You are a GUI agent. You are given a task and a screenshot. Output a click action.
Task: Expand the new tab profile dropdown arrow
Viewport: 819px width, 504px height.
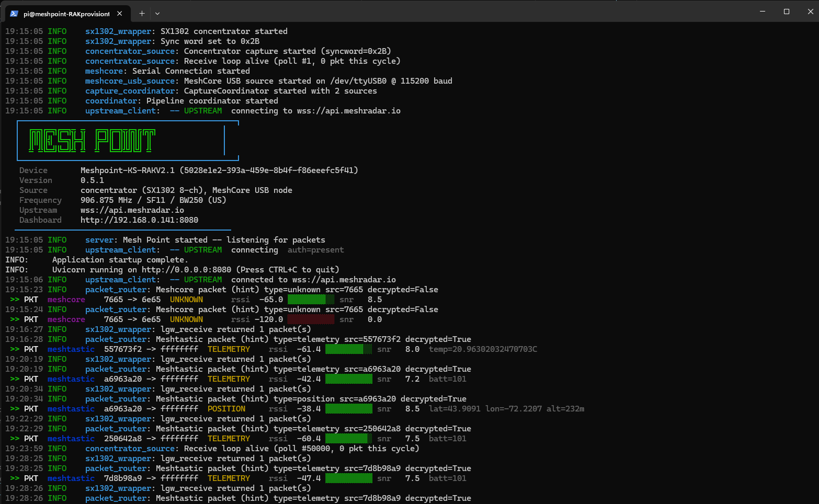pyautogui.click(x=157, y=14)
